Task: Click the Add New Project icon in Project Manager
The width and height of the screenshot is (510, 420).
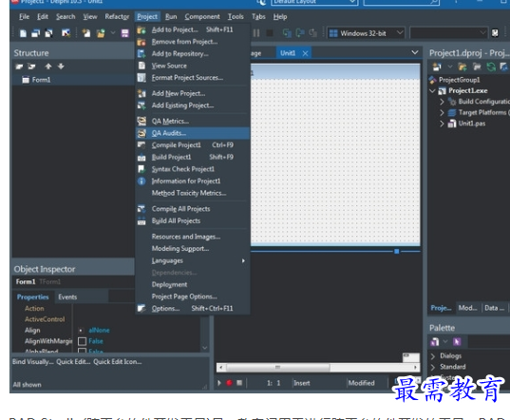Action: coord(437,67)
